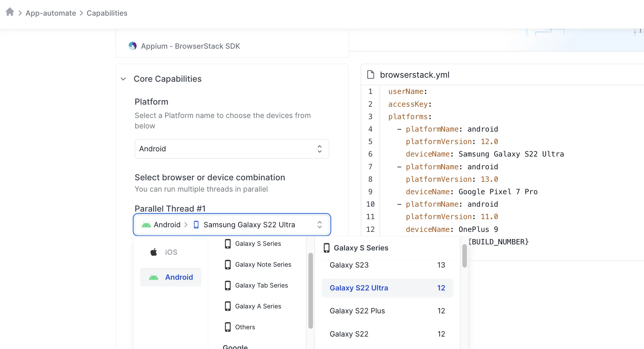
Task: Select Android platform in the list
Action: tap(179, 277)
